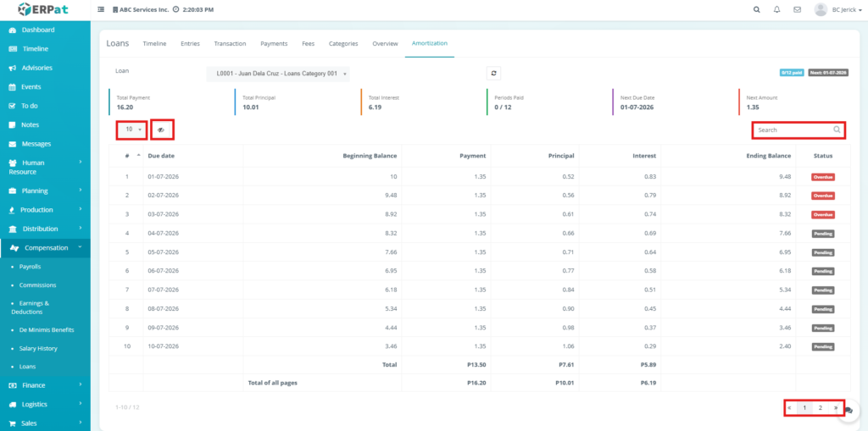
Task: Switch to the Overview tab
Action: 385,43
